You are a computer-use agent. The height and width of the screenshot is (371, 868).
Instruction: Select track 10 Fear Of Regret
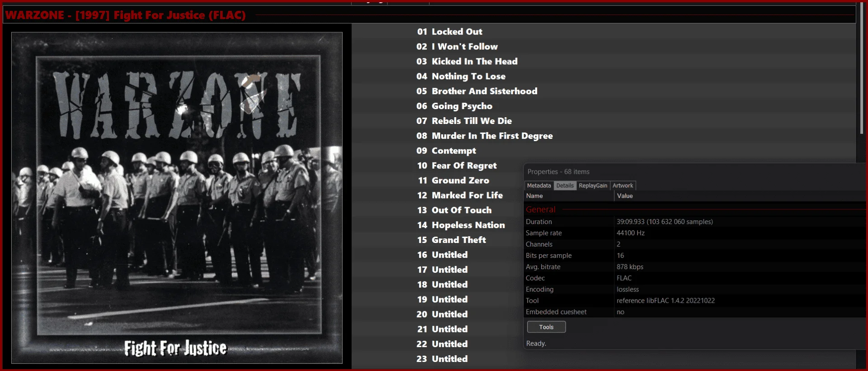pos(457,166)
